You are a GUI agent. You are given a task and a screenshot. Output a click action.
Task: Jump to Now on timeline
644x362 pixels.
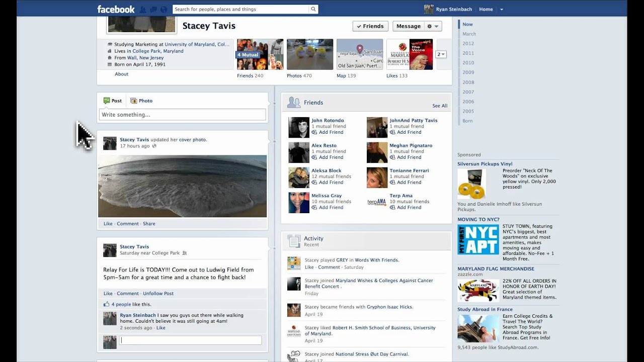point(467,24)
